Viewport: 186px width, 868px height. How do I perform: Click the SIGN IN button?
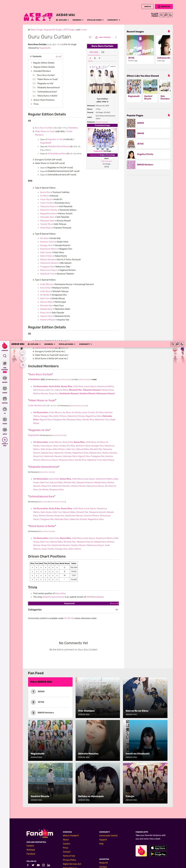pos(147,6)
